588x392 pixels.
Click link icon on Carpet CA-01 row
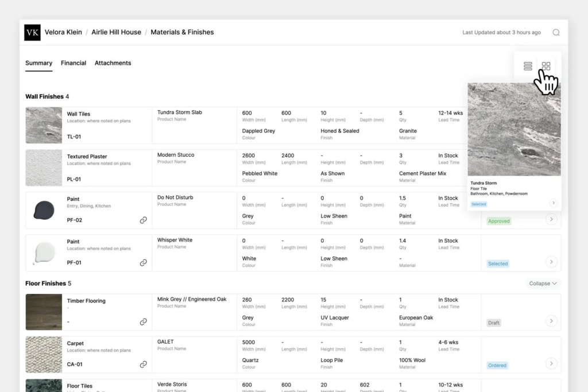pos(143,364)
